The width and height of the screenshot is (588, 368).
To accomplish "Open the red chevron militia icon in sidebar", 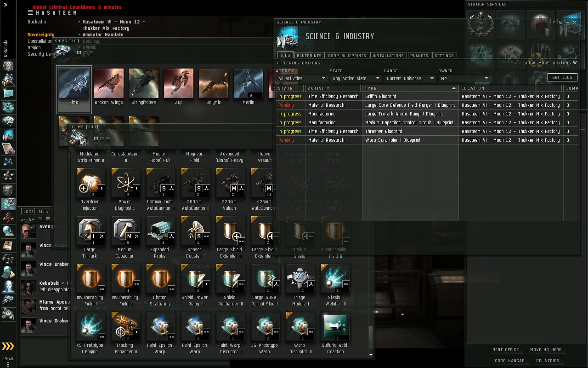I will 8,218.
